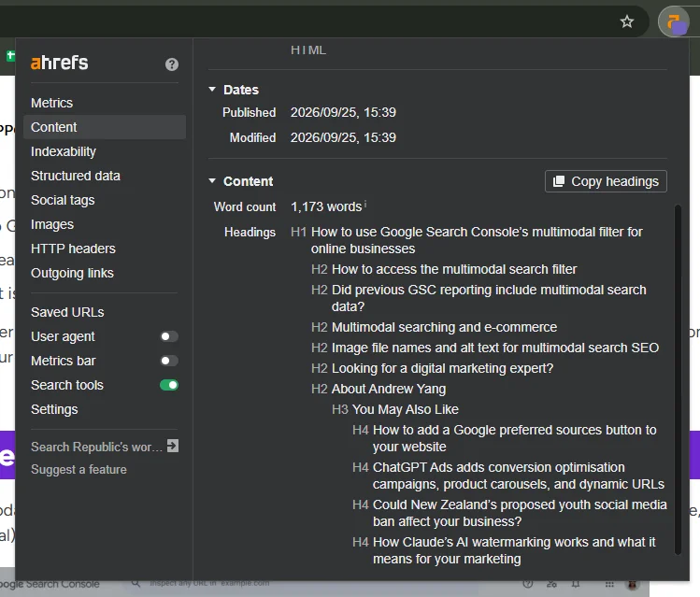This screenshot has height=597, width=700.
Task: Click 'Could New Zealand's proposed youth' heading
Action: coord(520,513)
